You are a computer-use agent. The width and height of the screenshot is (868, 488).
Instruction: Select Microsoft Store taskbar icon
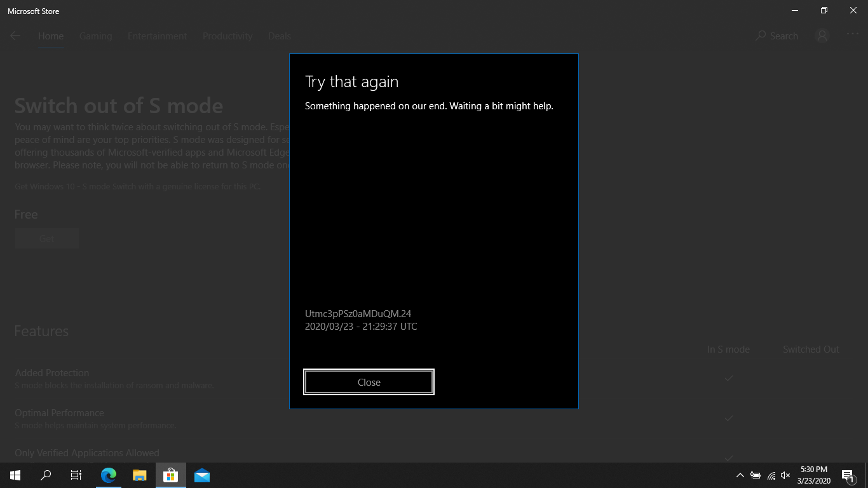pos(170,475)
